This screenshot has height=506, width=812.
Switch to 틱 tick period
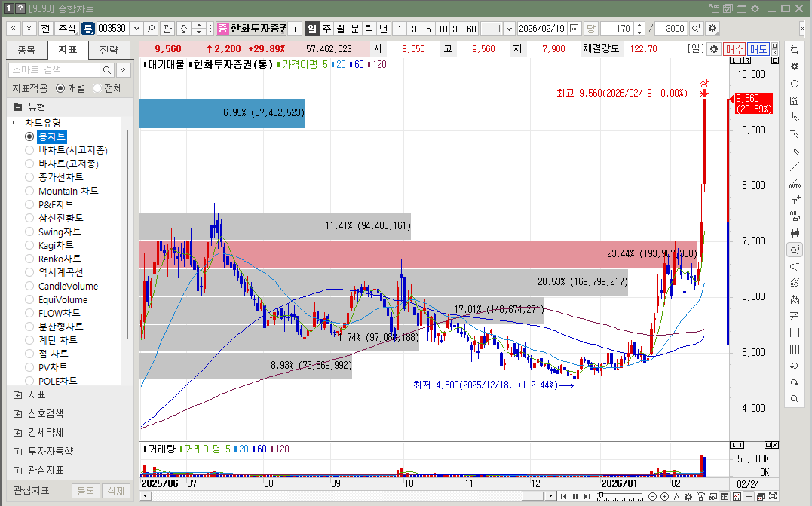pyautogui.click(x=369, y=29)
